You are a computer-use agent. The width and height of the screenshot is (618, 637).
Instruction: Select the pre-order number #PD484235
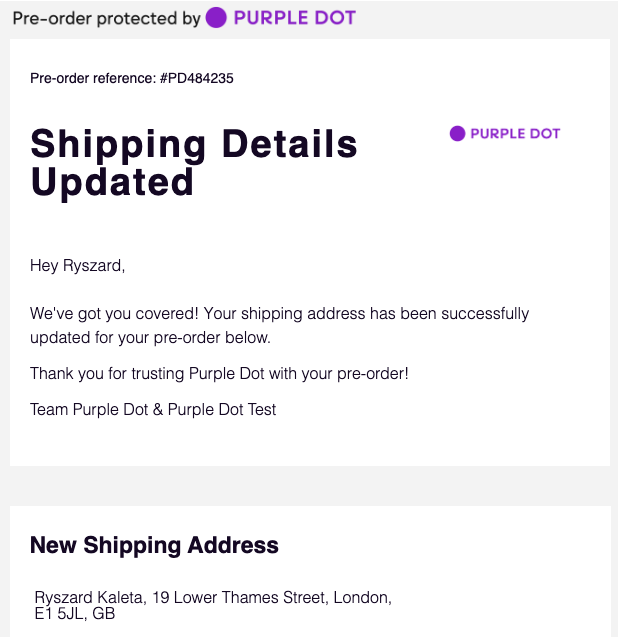pyautogui.click(x=196, y=78)
